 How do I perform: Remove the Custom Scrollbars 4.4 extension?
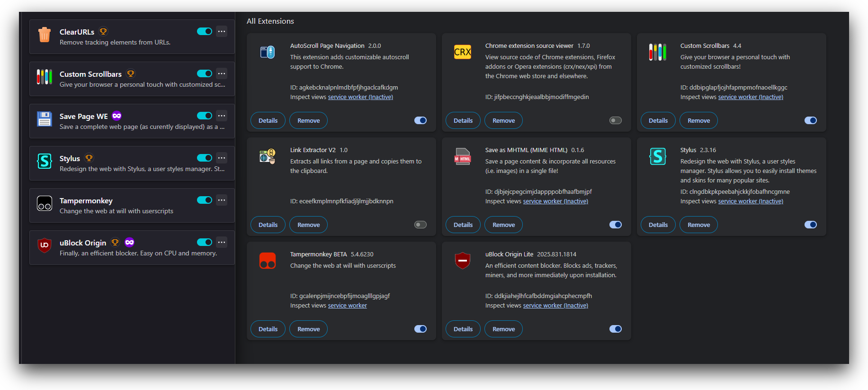(698, 120)
